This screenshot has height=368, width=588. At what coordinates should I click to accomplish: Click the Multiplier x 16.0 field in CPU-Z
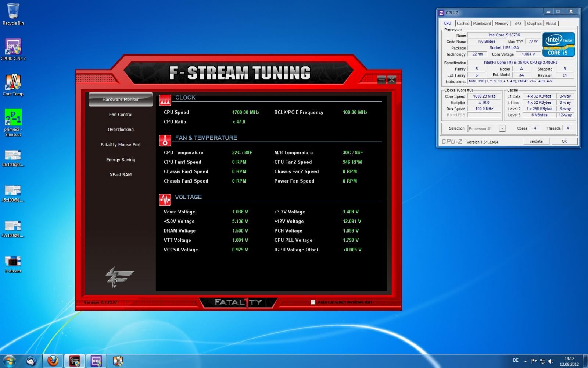(x=484, y=103)
